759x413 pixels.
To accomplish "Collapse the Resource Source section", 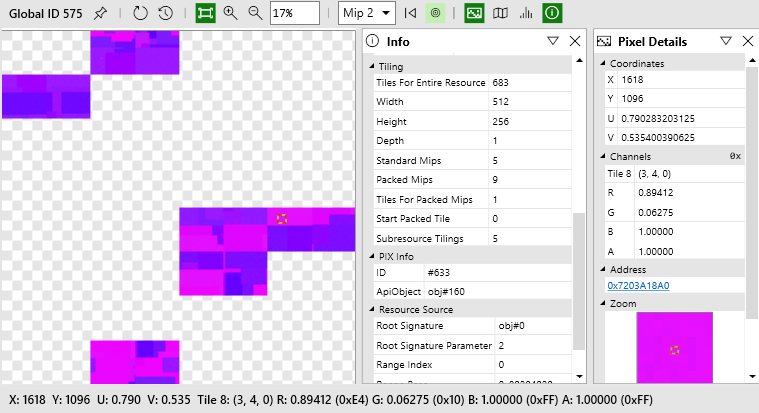I will click(372, 309).
